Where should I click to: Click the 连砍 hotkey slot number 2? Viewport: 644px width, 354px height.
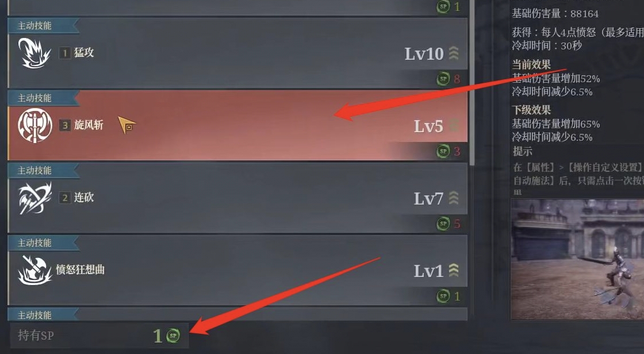pyautogui.click(x=65, y=198)
